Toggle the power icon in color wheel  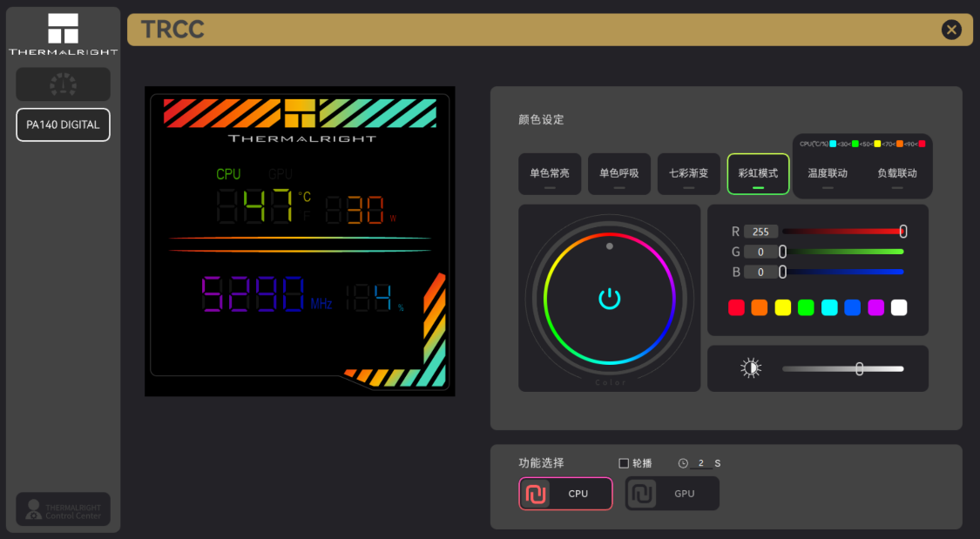[x=610, y=299]
